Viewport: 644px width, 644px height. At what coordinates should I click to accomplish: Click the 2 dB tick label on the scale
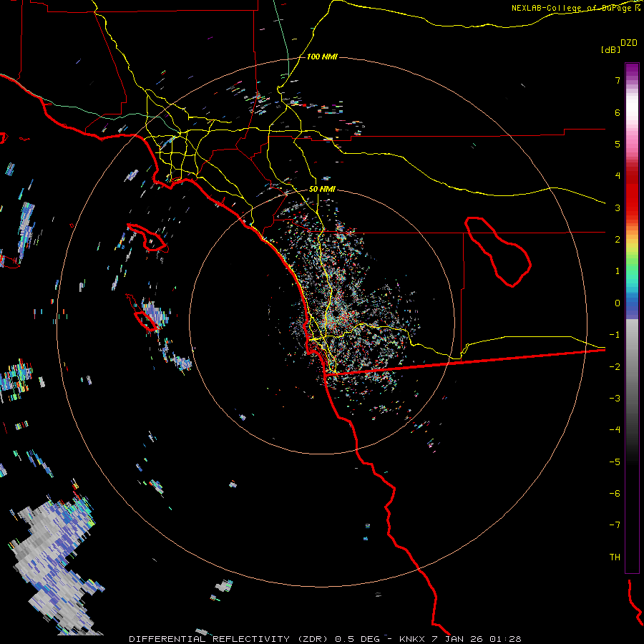[618, 240]
